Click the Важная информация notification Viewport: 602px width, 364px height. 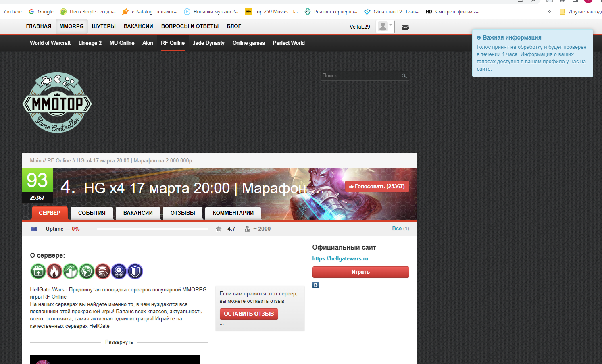[x=532, y=53]
